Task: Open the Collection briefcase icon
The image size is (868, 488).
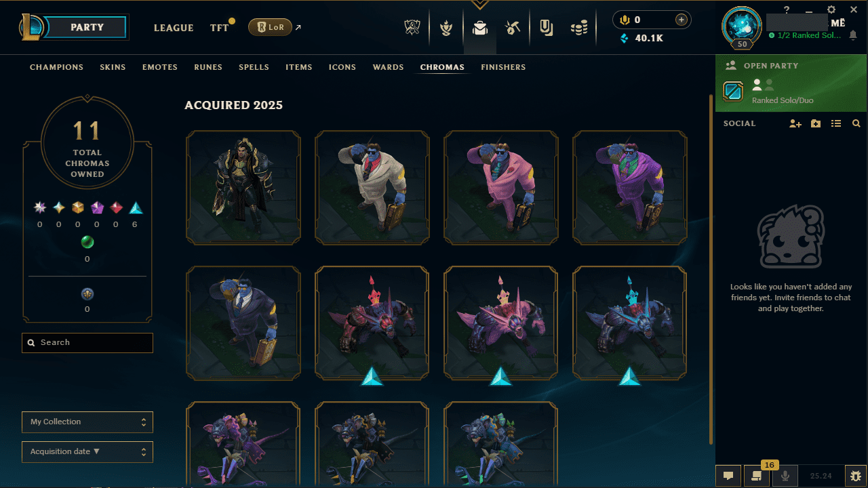Action: point(480,28)
